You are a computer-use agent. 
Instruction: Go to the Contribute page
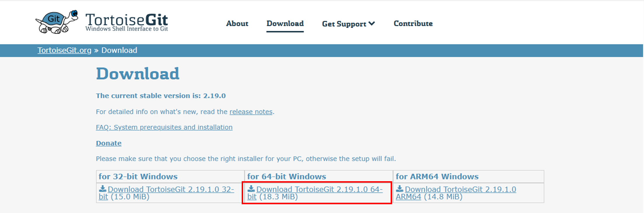(x=413, y=23)
